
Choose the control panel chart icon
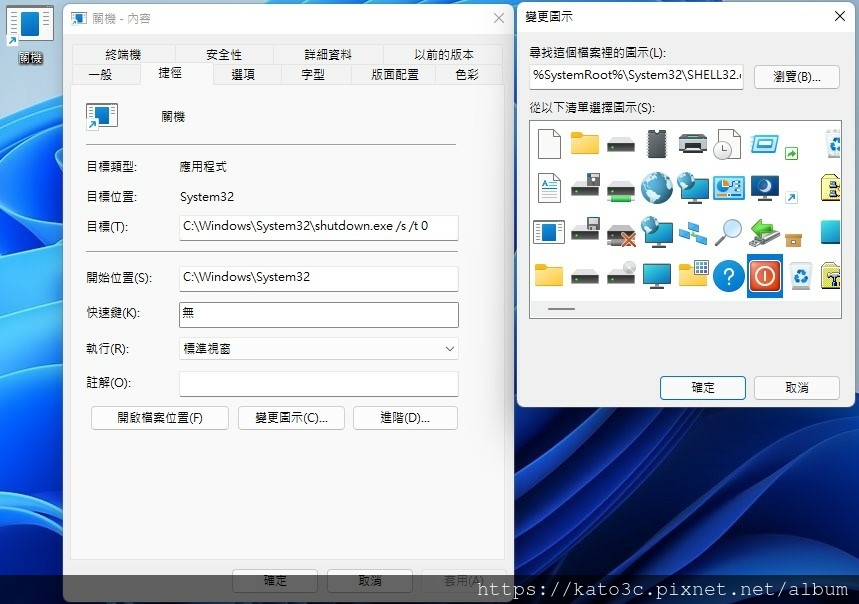[729, 188]
